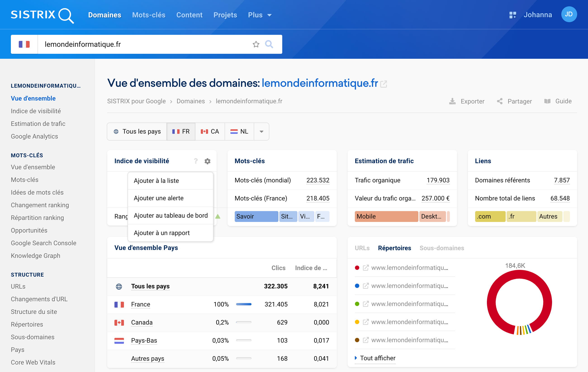The width and height of the screenshot is (588, 372).
Task: Open external link icon of red-dot directory
Action: 365,268
